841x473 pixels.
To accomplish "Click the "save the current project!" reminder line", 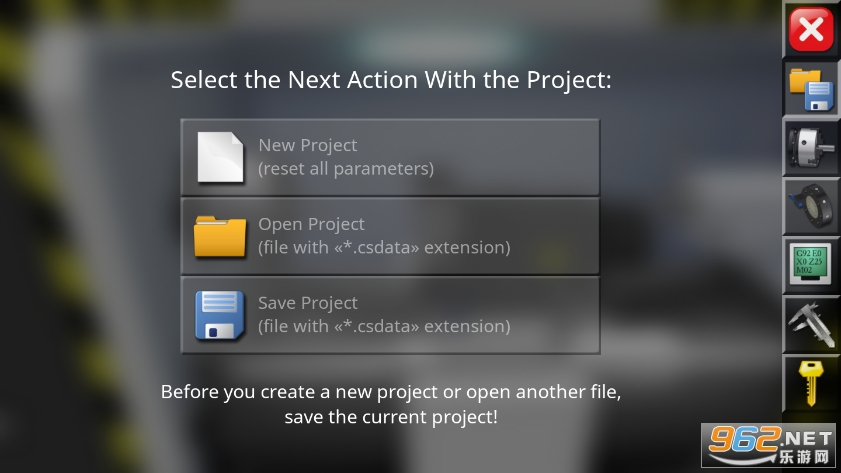I will (x=390, y=417).
